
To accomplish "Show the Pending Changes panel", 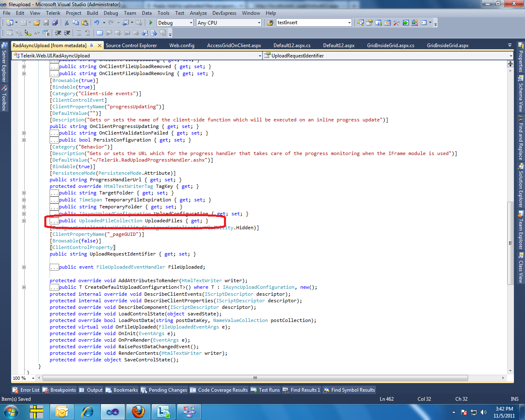I will pos(164,390).
